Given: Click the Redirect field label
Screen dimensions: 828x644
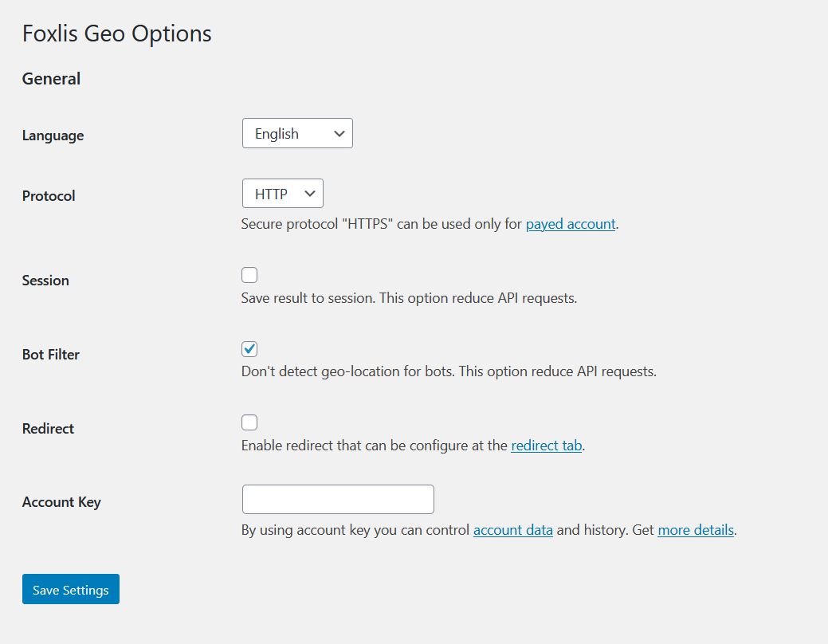Looking at the screenshot, I should (x=48, y=429).
